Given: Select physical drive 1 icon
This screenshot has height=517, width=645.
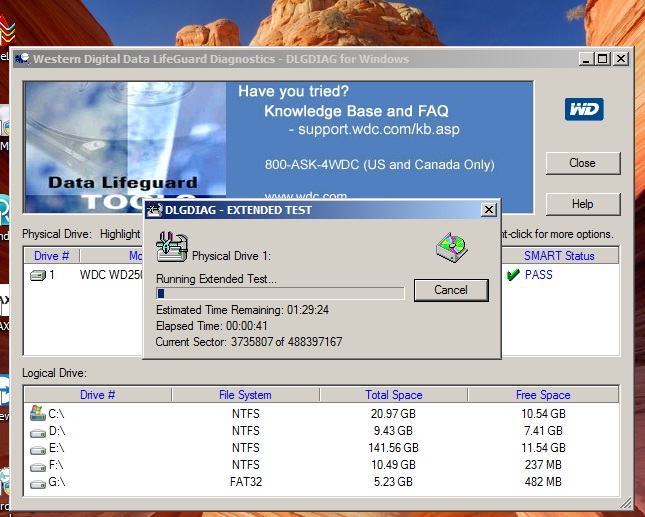Looking at the screenshot, I should coord(38,275).
